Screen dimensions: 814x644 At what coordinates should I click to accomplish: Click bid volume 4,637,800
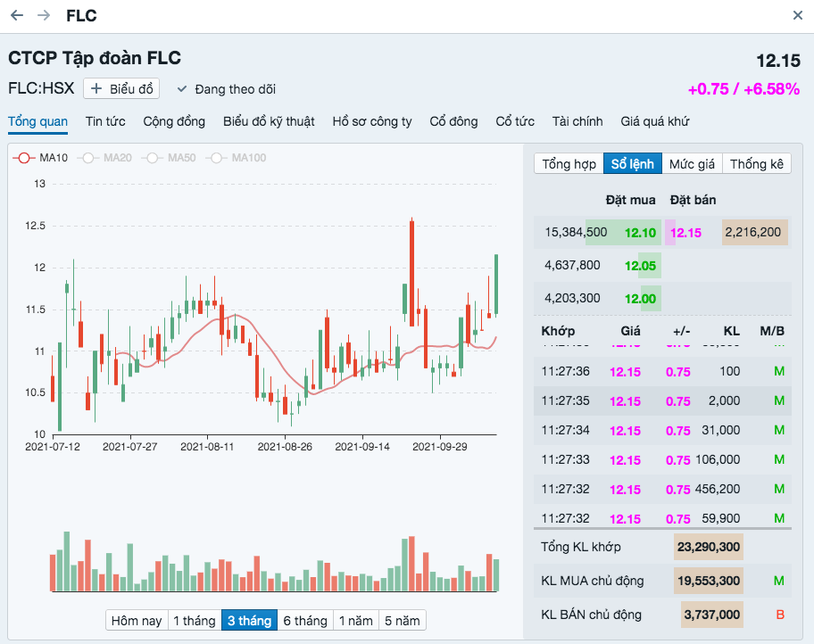572,265
